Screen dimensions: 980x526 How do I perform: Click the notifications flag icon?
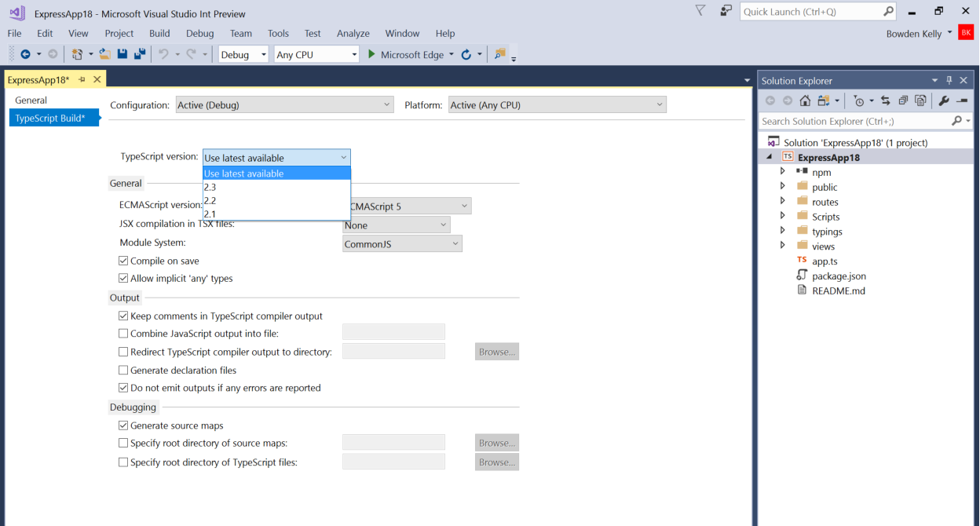point(700,11)
